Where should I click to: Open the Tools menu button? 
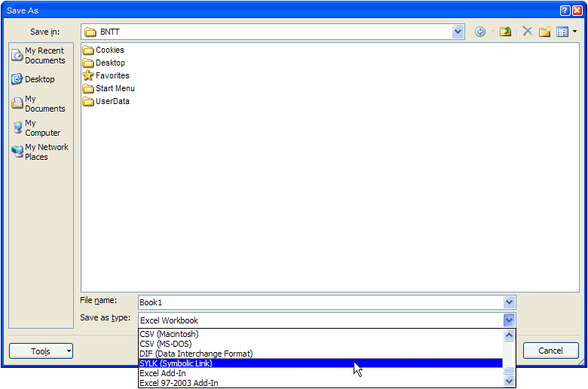point(41,351)
